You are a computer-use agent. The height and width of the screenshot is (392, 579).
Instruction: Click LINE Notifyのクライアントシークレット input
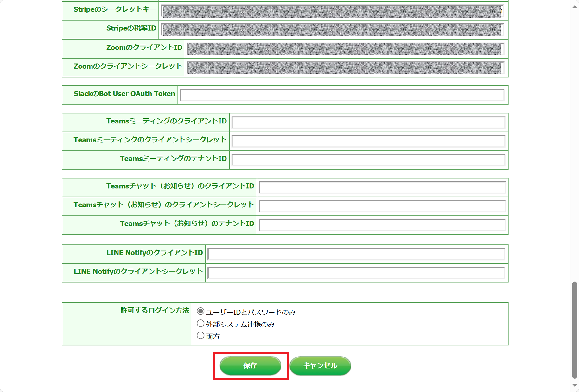click(356, 273)
